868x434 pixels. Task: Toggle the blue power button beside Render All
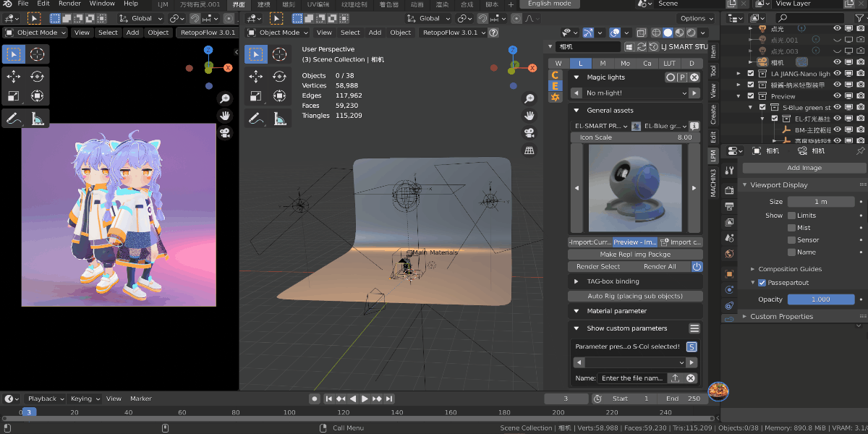(697, 266)
